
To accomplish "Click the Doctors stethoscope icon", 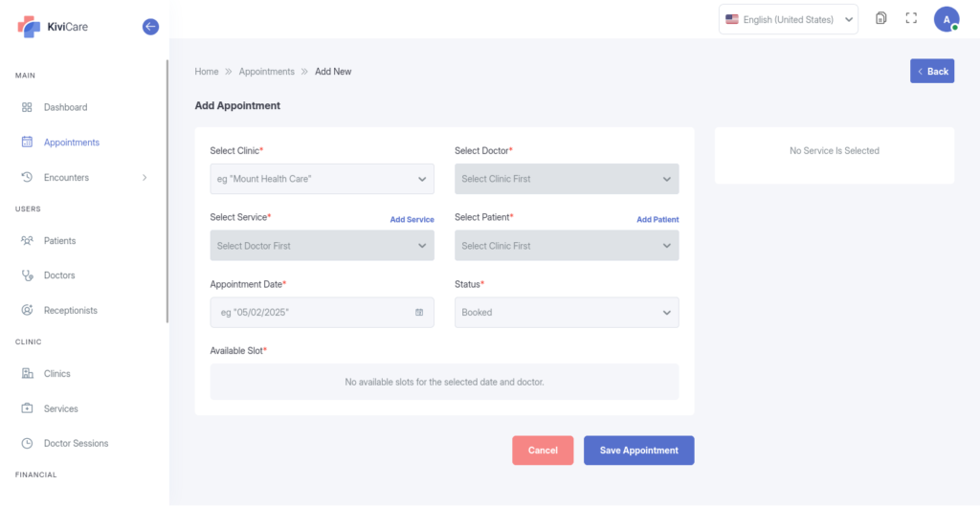I will coord(27,275).
